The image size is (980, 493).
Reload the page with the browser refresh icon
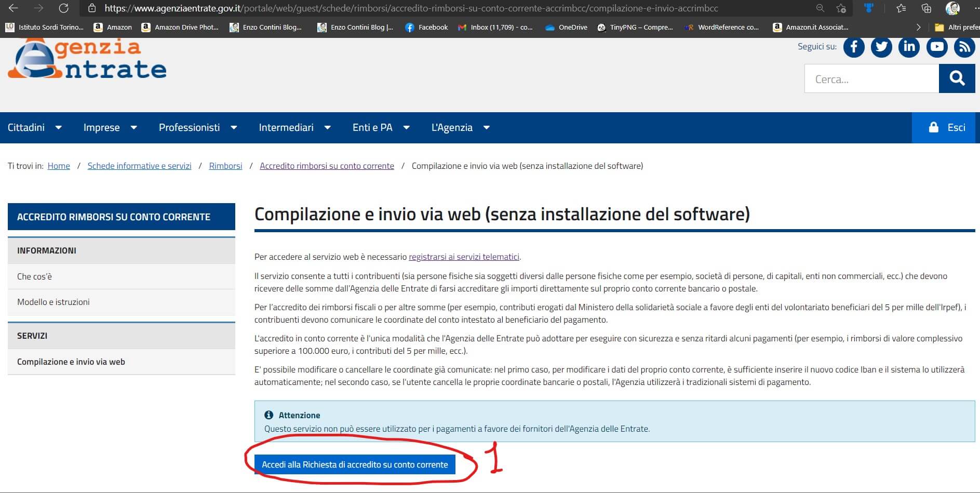63,8
